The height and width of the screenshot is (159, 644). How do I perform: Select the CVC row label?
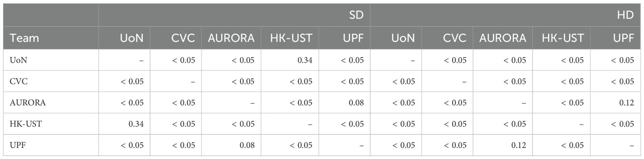pyautogui.click(x=19, y=81)
